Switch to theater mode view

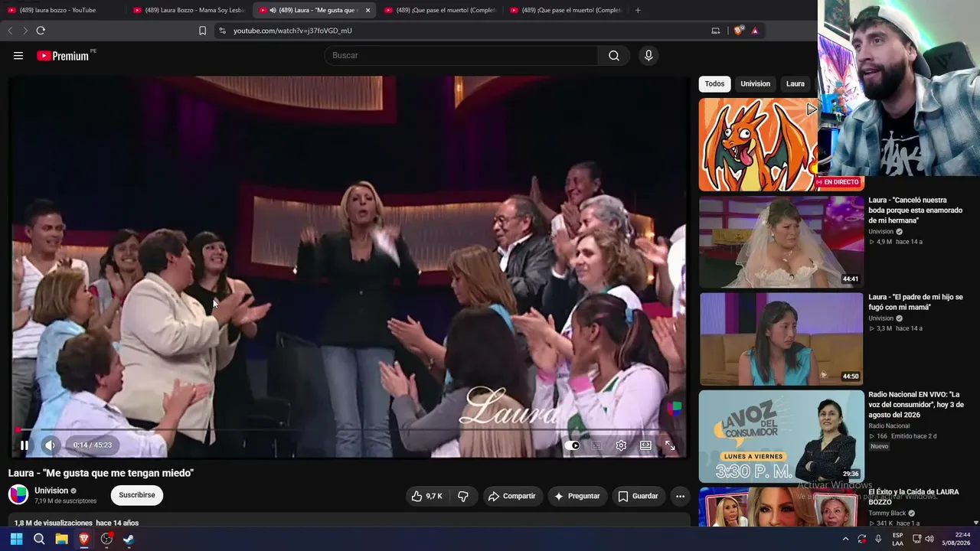point(645,445)
